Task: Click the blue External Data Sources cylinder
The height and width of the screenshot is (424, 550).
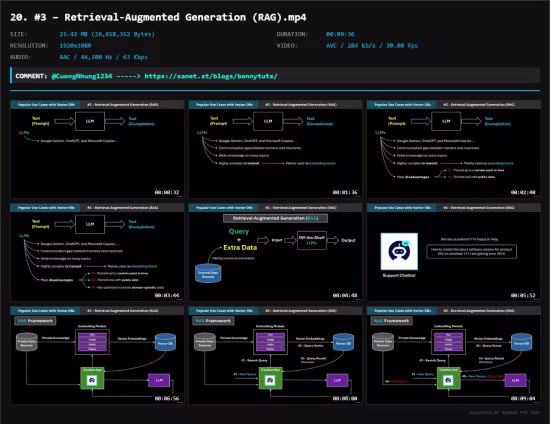Action: 208,273
